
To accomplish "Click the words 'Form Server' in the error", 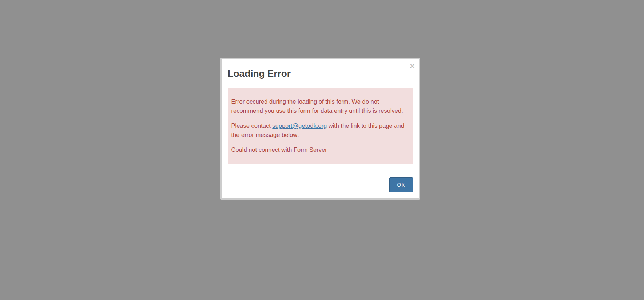I will point(310,150).
